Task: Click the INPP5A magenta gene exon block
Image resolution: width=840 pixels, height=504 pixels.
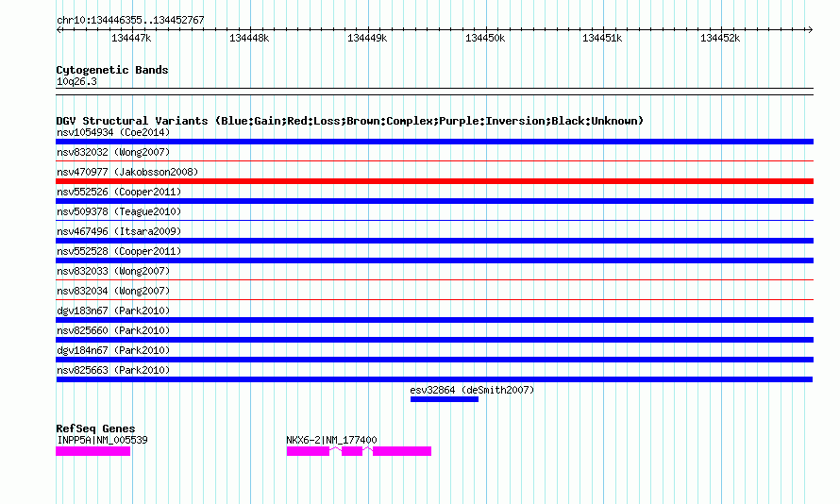Action: [x=92, y=451]
